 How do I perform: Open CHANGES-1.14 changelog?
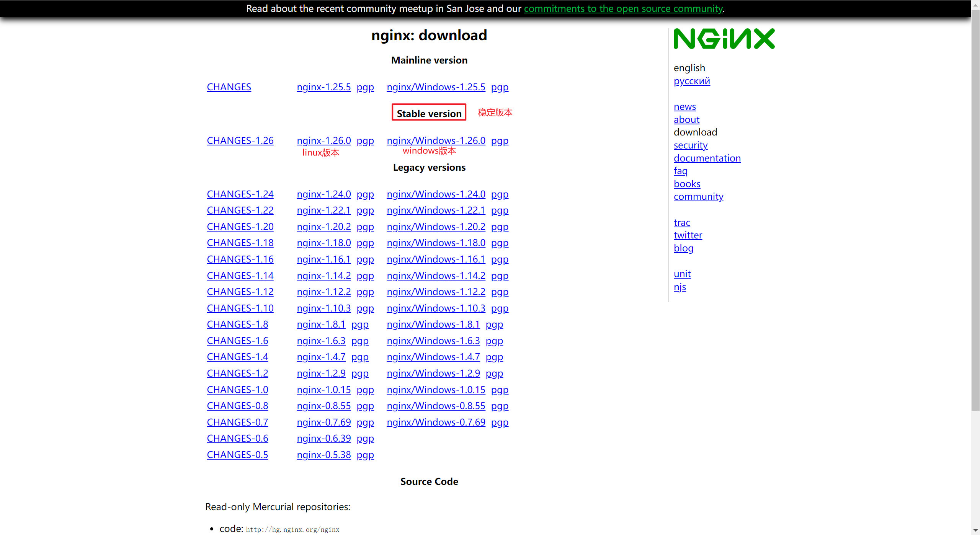pos(240,276)
